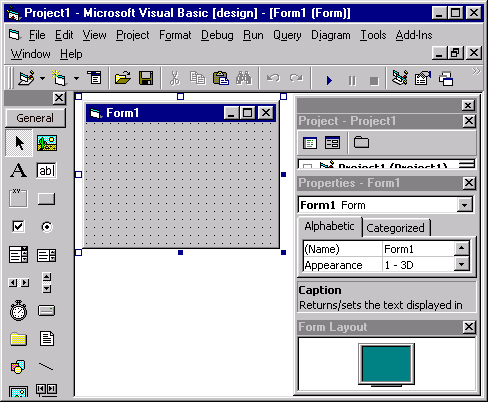Click View Code in Project Explorer
This screenshot has height=402, width=488.
[x=310, y=143]
